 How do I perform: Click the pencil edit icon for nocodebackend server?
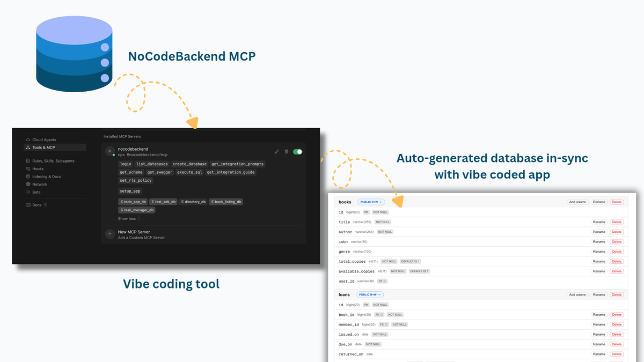point(276,152)
